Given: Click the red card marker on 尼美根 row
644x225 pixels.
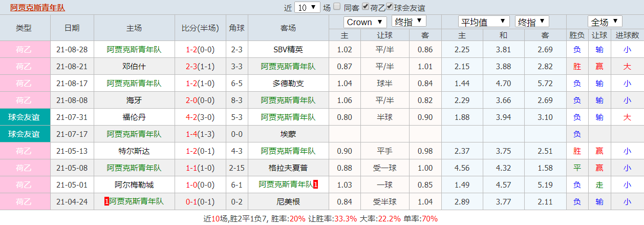Looking at the screenshot, I should click(x=106, y=202).
